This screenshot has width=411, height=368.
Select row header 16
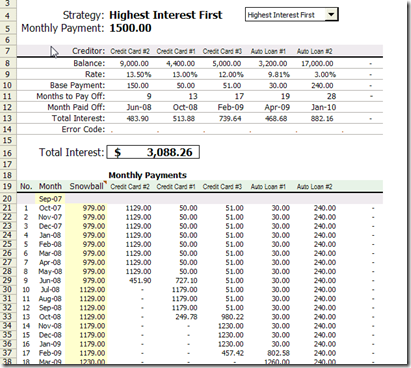pos(7,153)
